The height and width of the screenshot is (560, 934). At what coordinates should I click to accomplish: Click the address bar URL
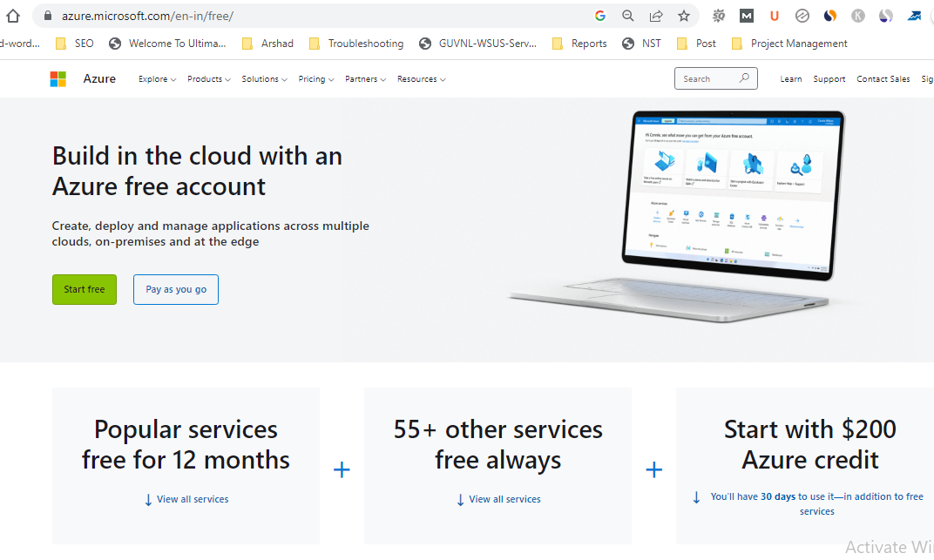148,16
